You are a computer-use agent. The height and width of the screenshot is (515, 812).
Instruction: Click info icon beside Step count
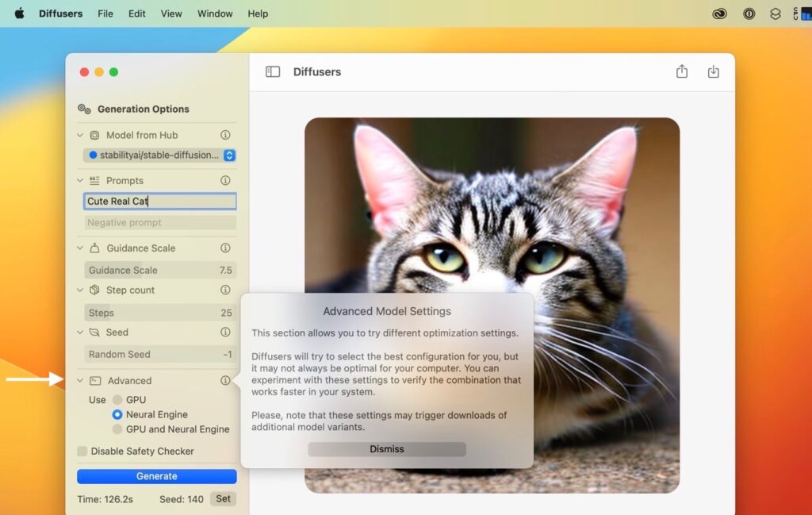[225, 290]
